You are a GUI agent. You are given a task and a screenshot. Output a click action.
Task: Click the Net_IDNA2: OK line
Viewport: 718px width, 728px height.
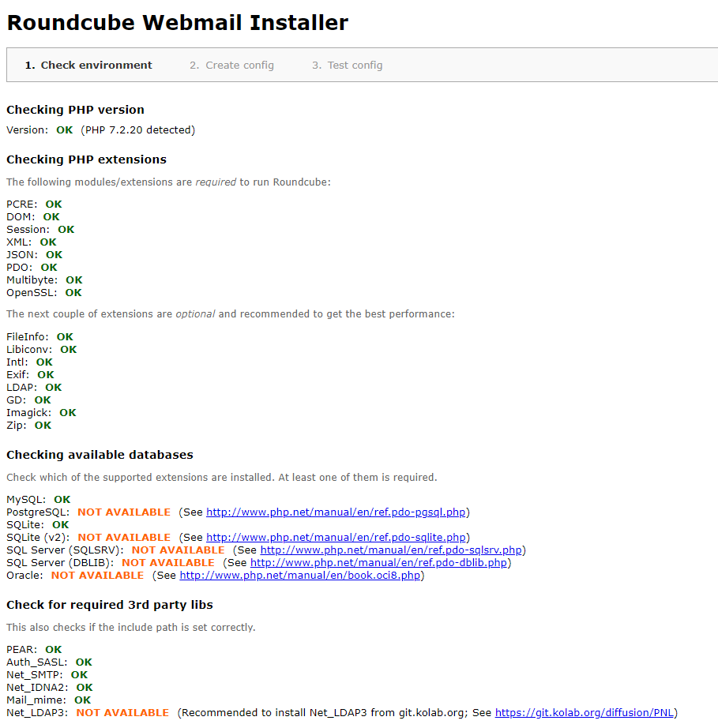coord(50,687)
